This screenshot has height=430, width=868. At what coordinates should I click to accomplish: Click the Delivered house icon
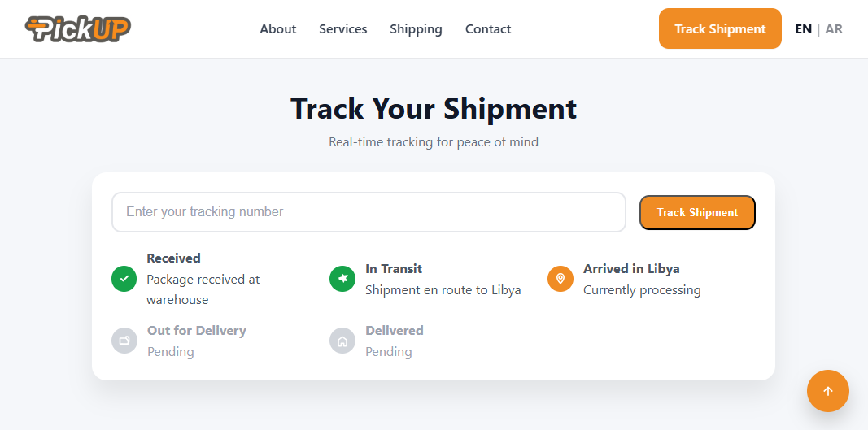[x=342, y=341]
